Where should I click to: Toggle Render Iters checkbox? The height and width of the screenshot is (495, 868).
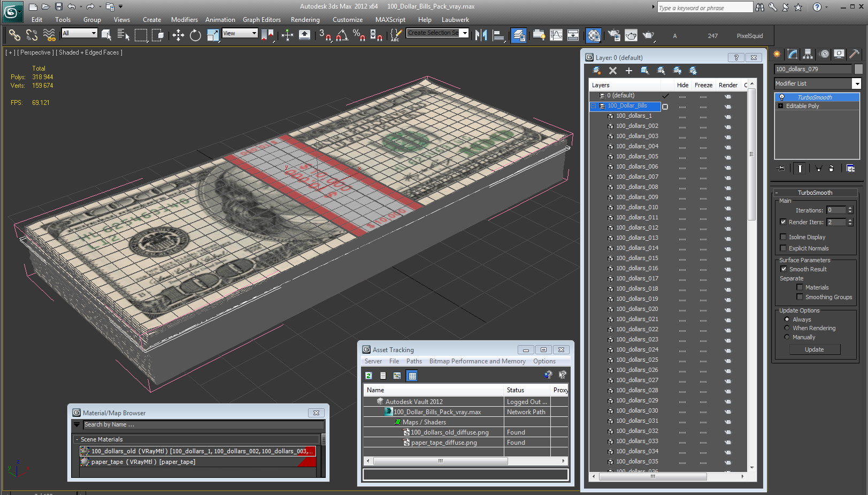coord(783,222)
